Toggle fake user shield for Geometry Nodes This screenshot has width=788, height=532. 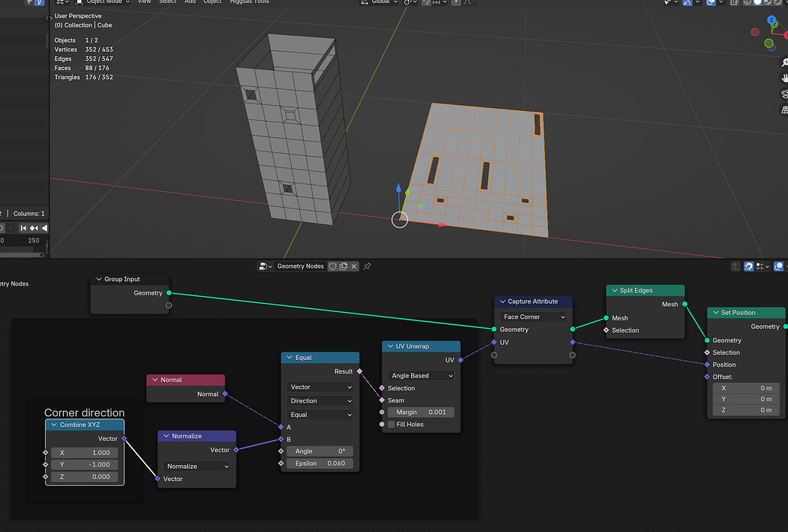point(333,266)
